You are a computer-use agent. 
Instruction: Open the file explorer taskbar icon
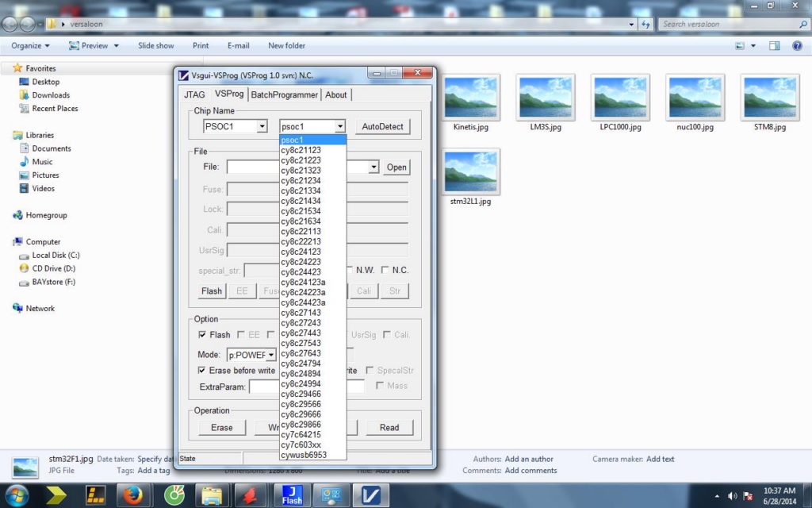coord(213,495)
